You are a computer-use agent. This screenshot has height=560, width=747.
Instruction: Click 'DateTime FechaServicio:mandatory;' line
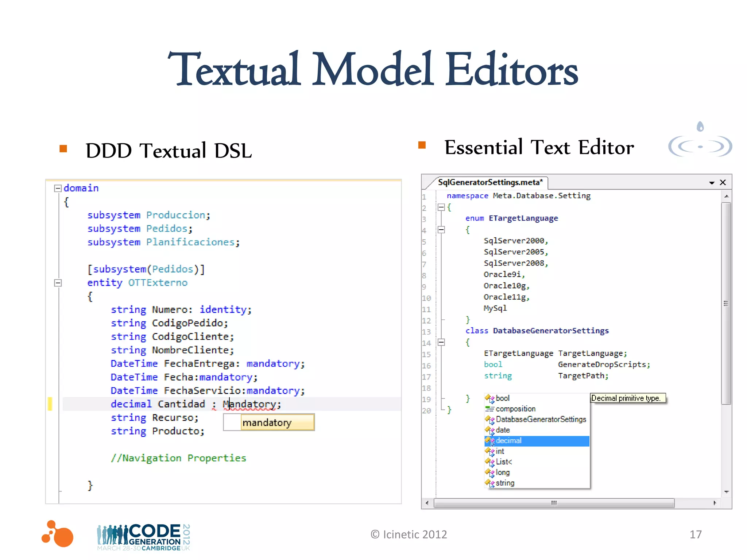[x=208, y=390]
